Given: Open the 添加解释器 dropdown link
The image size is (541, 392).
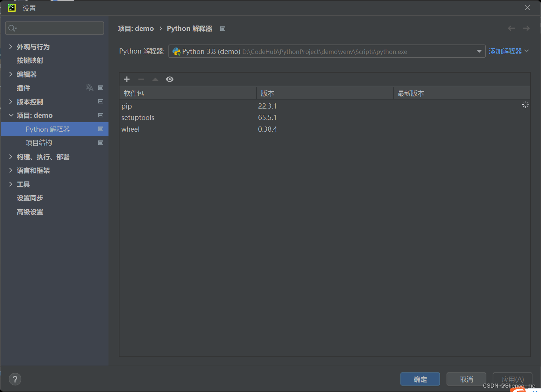Looking at the screenshot, I should point(509,51).
